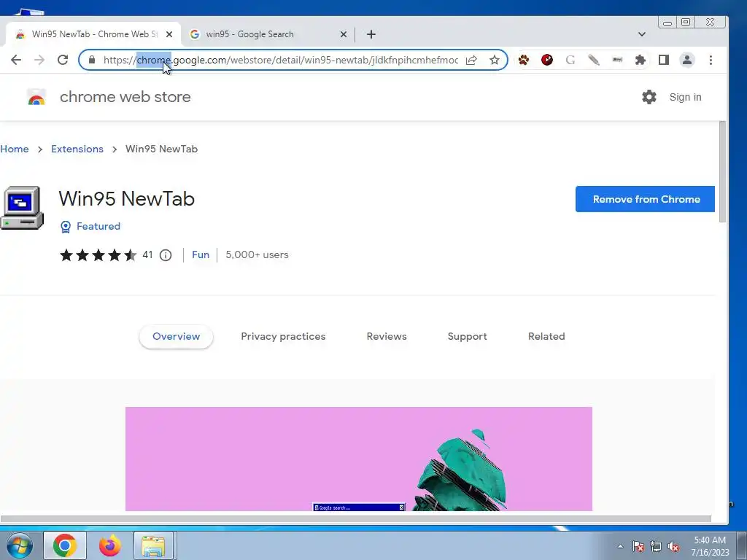Viewport: 747px width, 560px height.
Task: Open the Extensions puzzle piece menu
Action: click(x=640, y=60)
